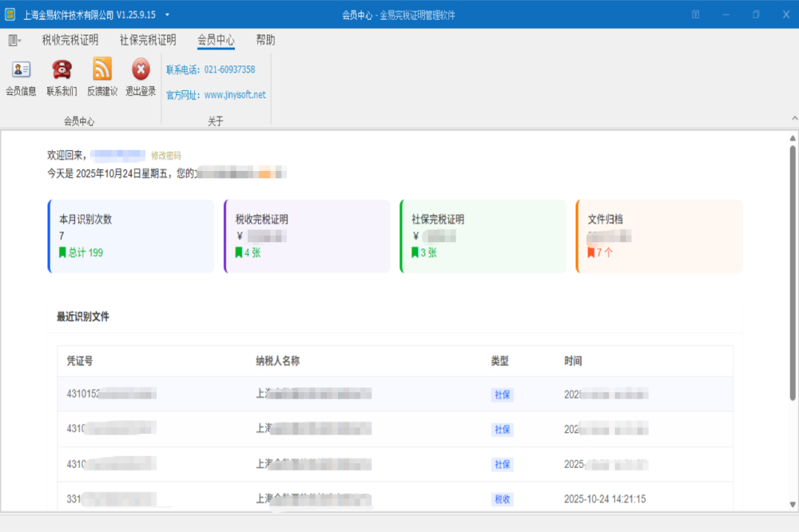Click the orange bookmark icon in 文件归档 card

[590, 252]
